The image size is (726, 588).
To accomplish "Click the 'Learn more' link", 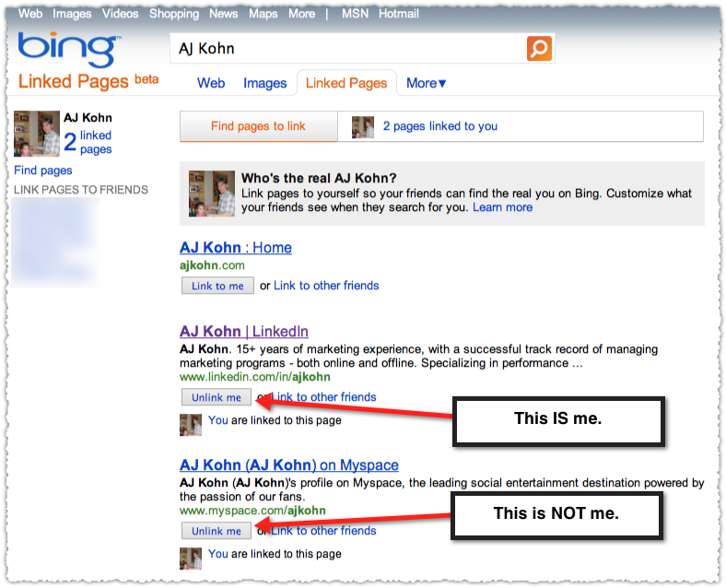I will tap(502, 207).
